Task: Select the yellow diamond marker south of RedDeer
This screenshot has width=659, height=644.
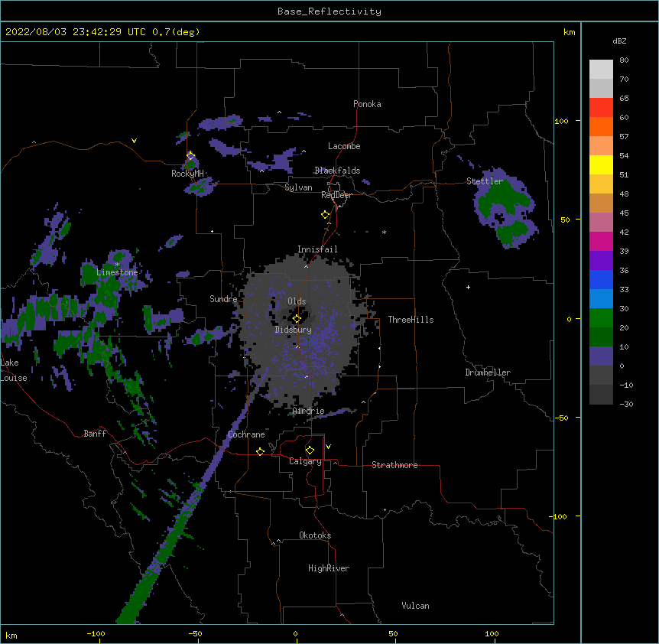Action: 325,215
